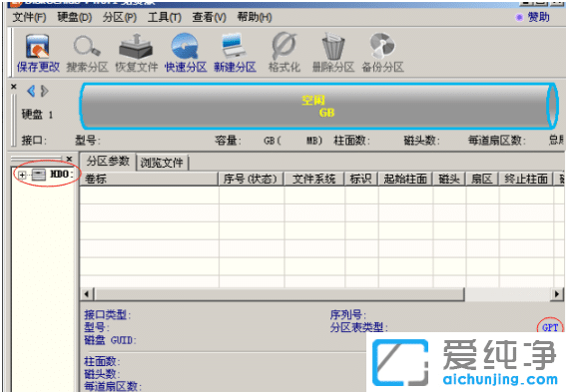Viewport: 566px width, 392px height.
Task: Click the 备份分区 backup partition icon
Action: click(382, 53)
